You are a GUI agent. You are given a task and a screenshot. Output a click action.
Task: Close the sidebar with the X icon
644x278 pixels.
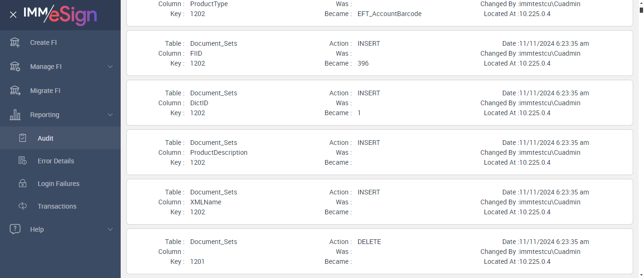(13, 15)
